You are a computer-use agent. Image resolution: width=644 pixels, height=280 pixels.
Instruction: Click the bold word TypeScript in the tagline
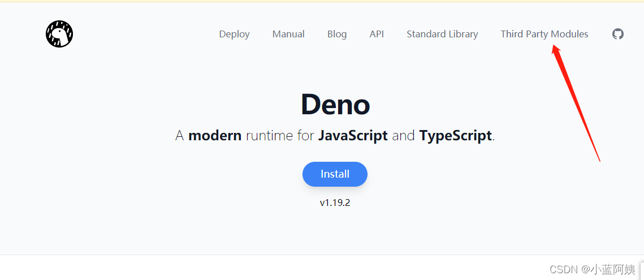(x=456, y=135)
